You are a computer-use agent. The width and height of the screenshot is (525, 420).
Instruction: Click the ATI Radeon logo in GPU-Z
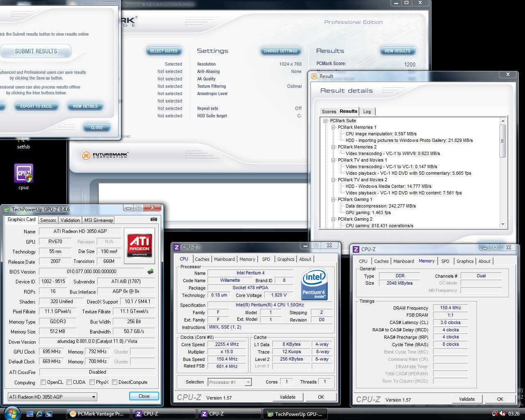click(x=139, y=245)
